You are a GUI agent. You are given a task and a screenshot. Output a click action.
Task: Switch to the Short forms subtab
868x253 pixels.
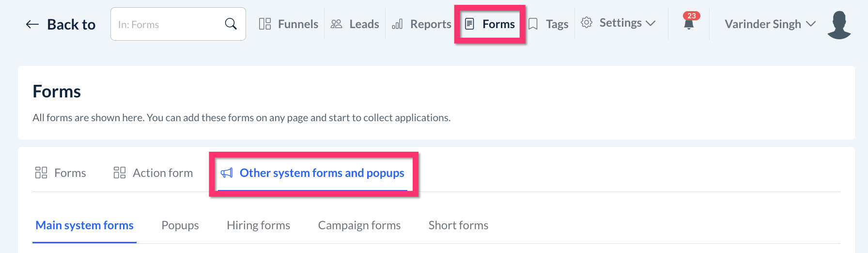click(458, 225)
